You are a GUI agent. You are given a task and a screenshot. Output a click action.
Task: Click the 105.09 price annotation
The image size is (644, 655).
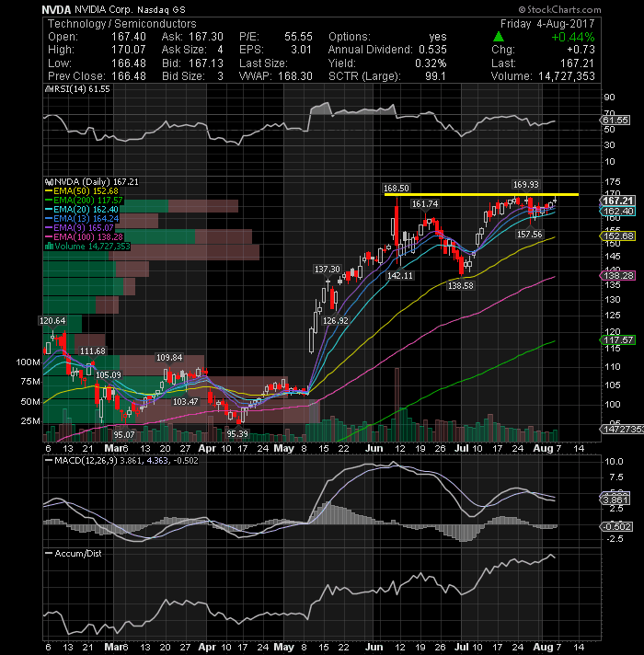coord(109,375)
